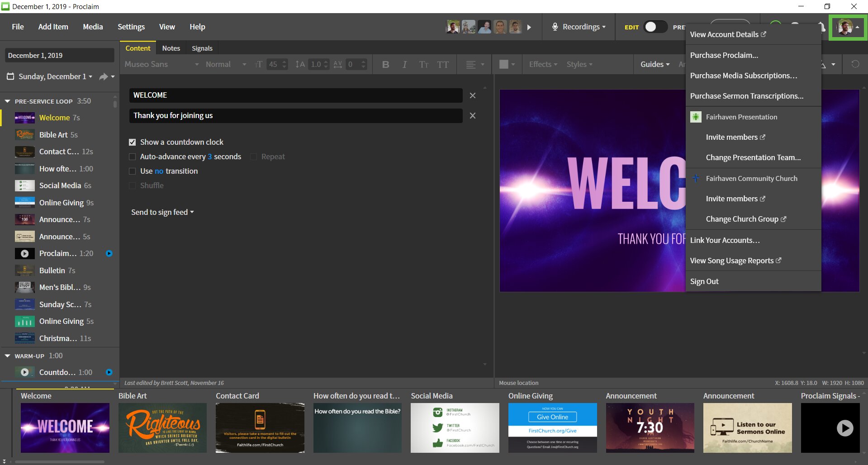868x465 pixels.
Task: Open the File menu
Action: (x=18, y=27)
